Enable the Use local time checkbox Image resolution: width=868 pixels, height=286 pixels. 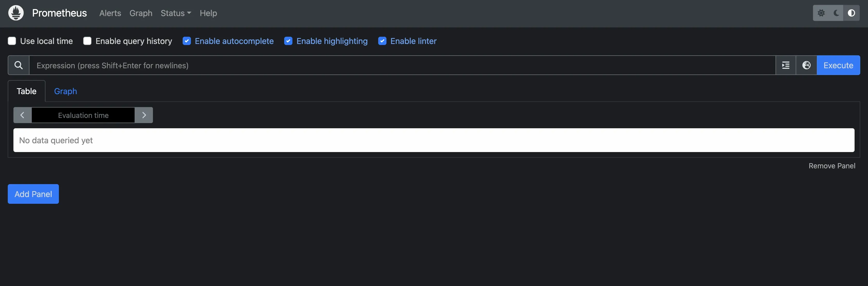pyautogui.click(x=12, y=41)
